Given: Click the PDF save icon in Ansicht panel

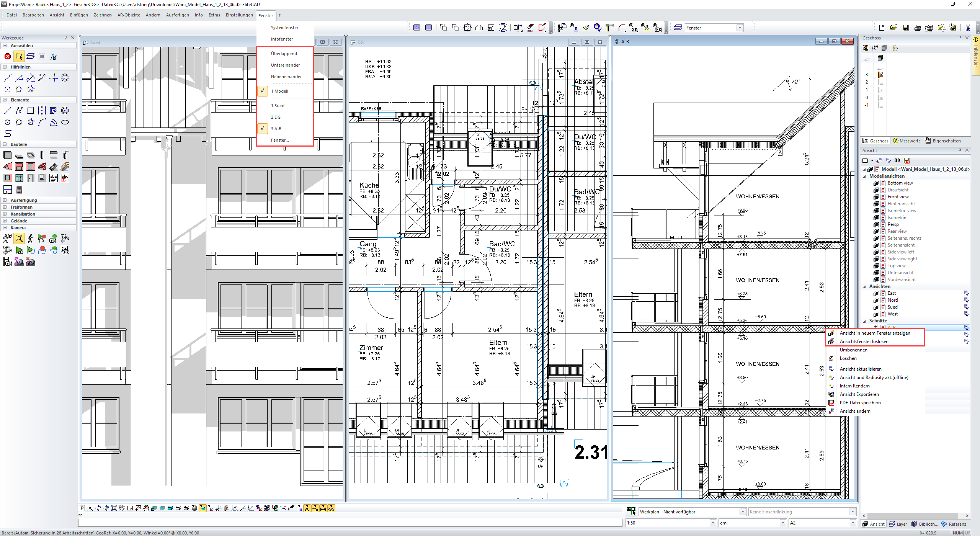Looking at the screenshot, I should pyautogui.click(x=906, y=160).
